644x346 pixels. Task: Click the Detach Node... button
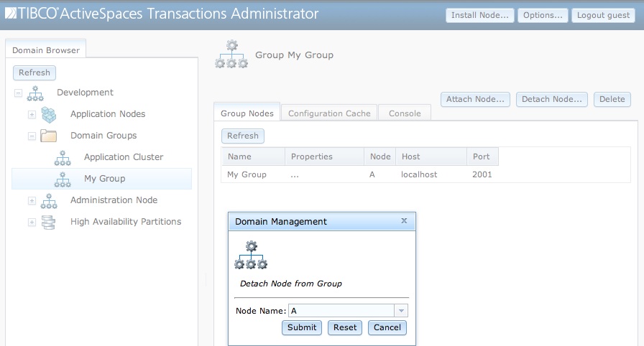(x=551, y=99)
